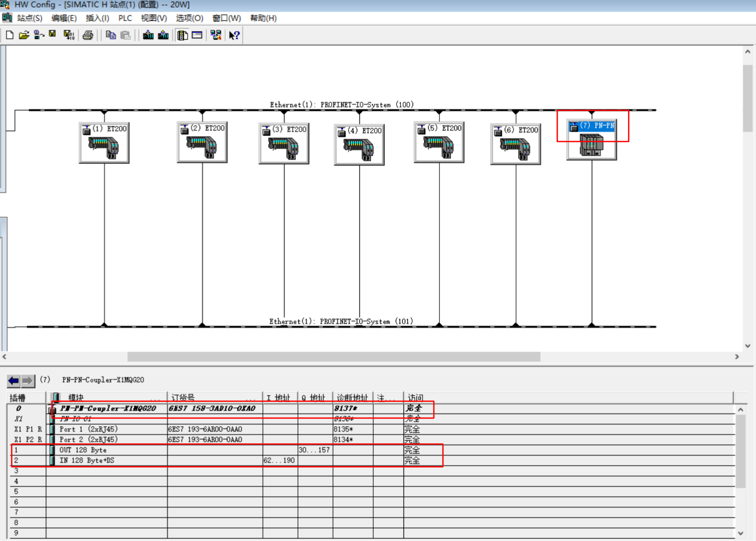Open the 插入(I) menu
The width and height of the screenshot is (756, 541).
click(x=97, y=18)
